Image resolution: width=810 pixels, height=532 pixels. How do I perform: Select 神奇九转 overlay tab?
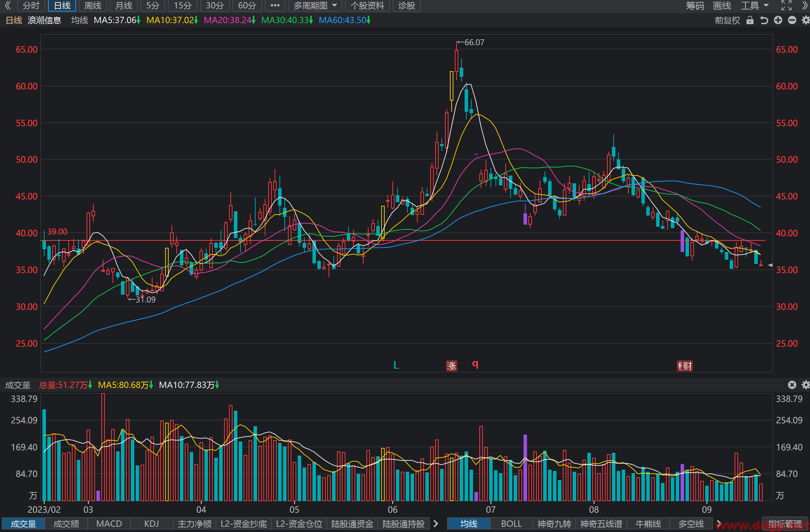554,524
